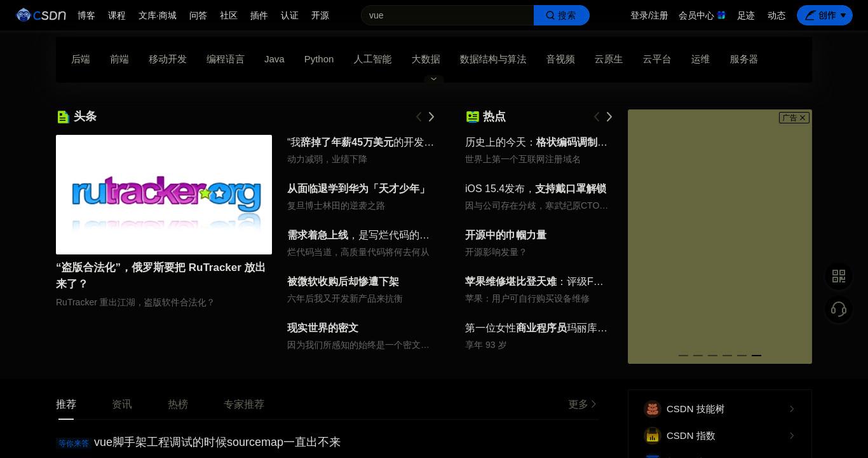Select 大数据 category
This screenshot has width=868, height=458.
coord(426,59)
